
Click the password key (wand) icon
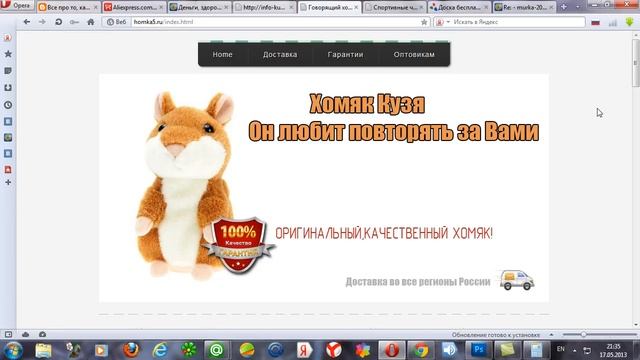pos(74,22)
